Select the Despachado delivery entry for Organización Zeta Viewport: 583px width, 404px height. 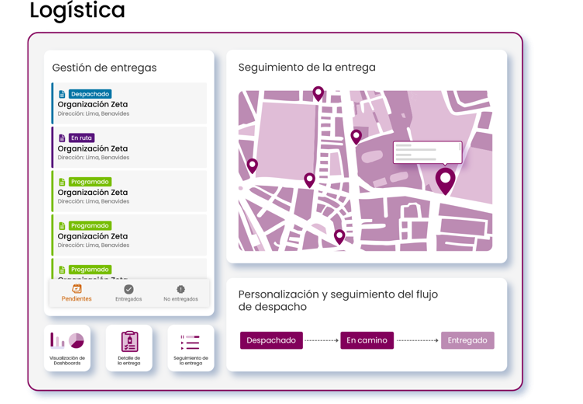tap(129, 103)
